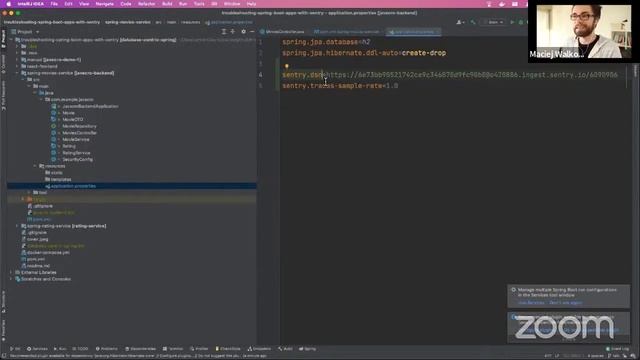Select cover.jpeg file in tree

click(37, 239)
